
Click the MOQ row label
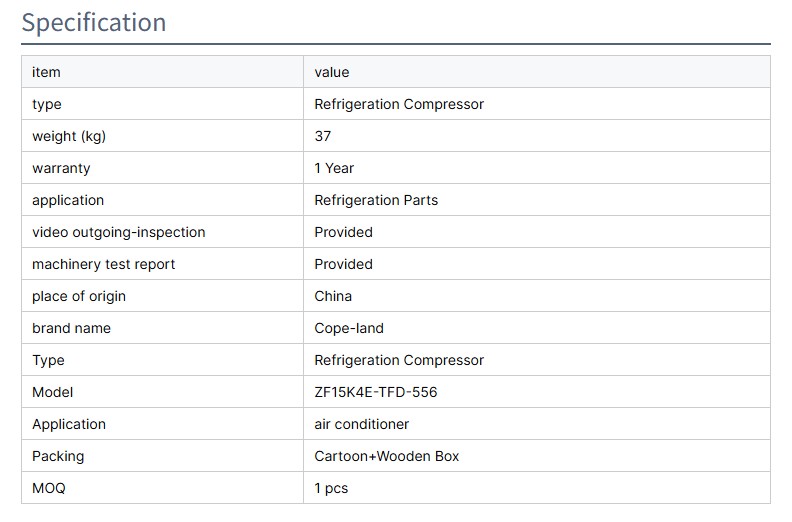pos(49,488)
